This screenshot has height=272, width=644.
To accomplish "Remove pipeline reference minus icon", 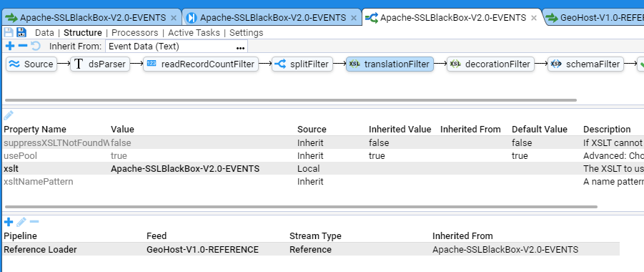I will click(34, 222).
